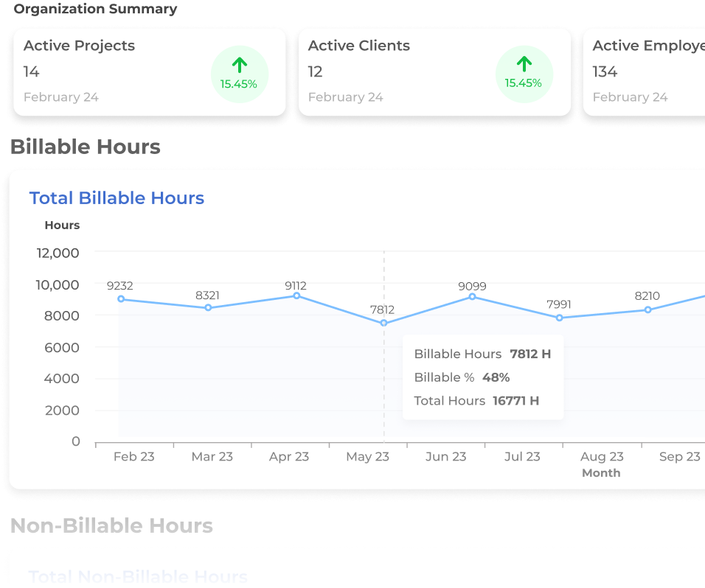This screenshot has width=705, height=588.
Task: Open the Active Projects summary card
Action: pos(150,73)
